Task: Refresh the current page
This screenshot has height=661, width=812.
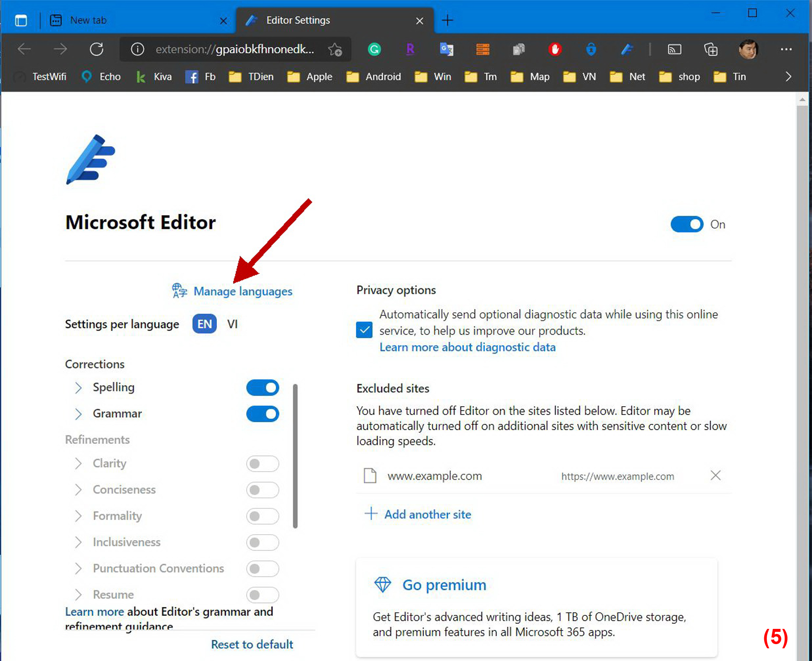Action: tap(96, 49)
